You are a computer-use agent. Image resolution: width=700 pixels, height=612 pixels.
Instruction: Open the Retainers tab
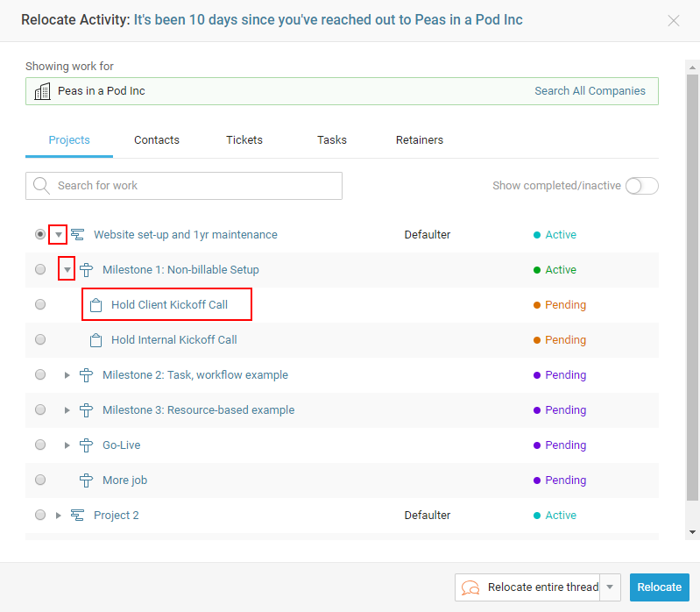pyautogui.click(x=420, y=140)
